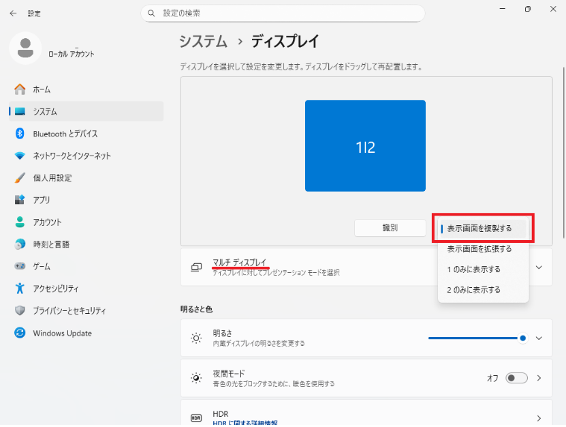Viewport: 566px width, 427px height.
Task: Minimize the settings window
Action: 502,9
